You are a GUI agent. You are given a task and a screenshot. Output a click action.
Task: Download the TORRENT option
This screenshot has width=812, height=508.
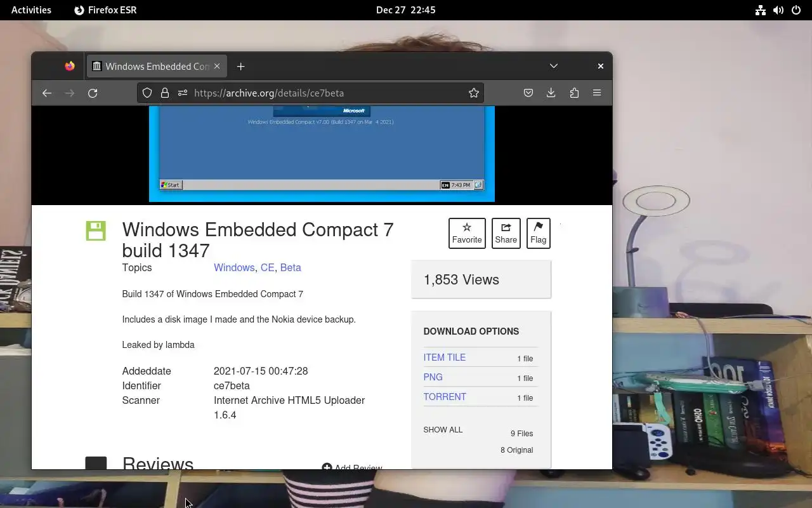pos(445,397)
